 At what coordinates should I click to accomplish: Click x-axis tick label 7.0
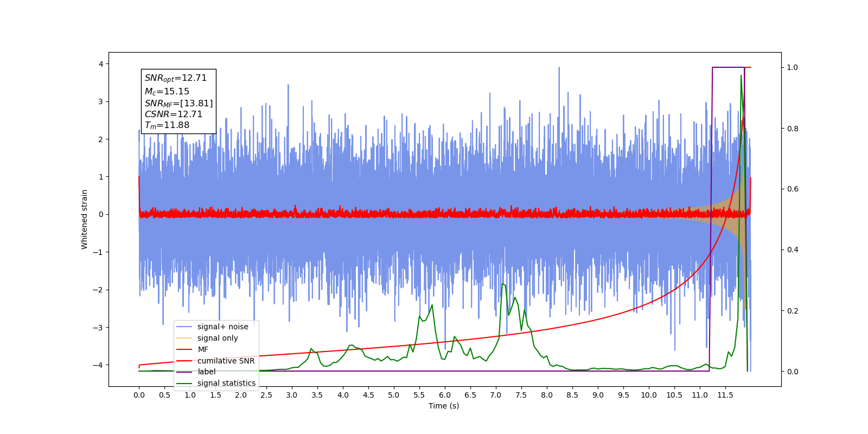[496, 395]
